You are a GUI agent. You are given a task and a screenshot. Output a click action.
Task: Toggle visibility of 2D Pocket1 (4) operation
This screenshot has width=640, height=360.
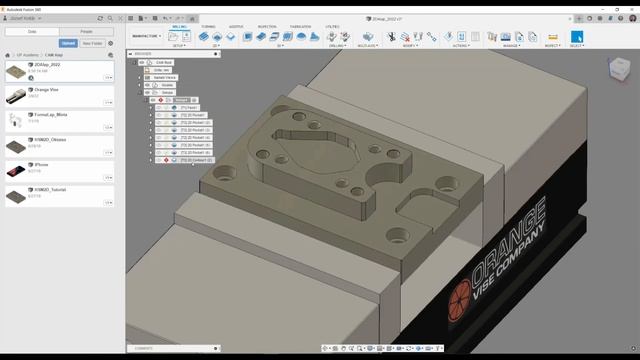(159, 138)
